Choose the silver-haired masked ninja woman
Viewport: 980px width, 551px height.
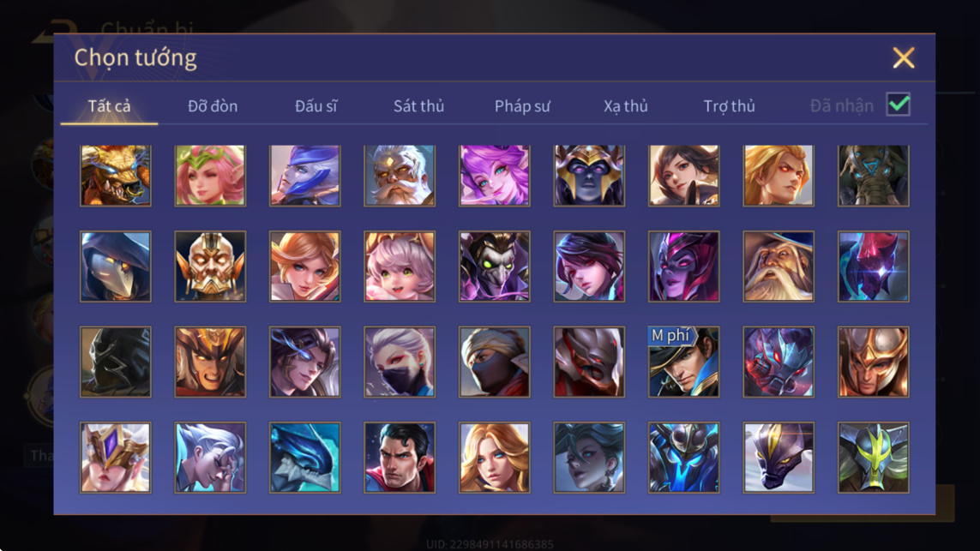(x=400, y=362)
